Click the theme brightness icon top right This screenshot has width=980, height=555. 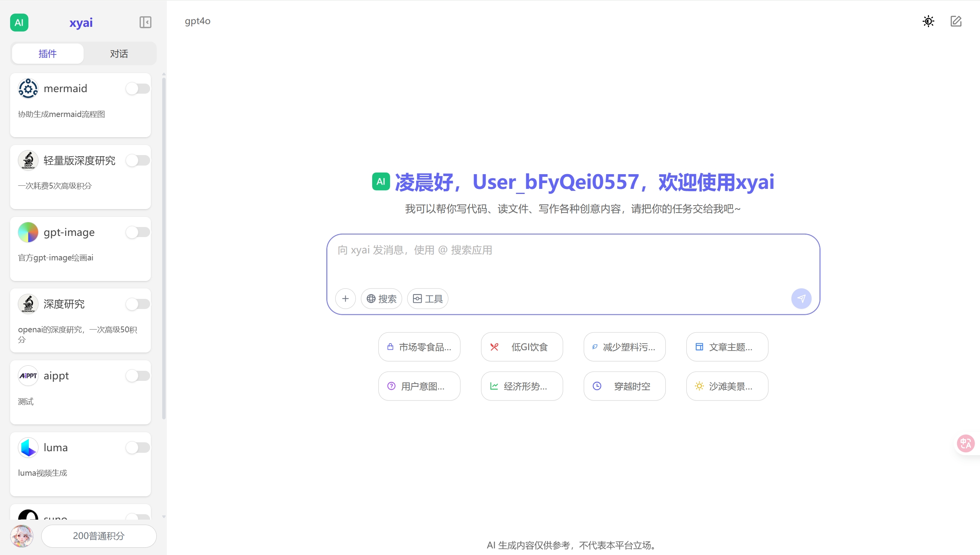tap(929, 21)
